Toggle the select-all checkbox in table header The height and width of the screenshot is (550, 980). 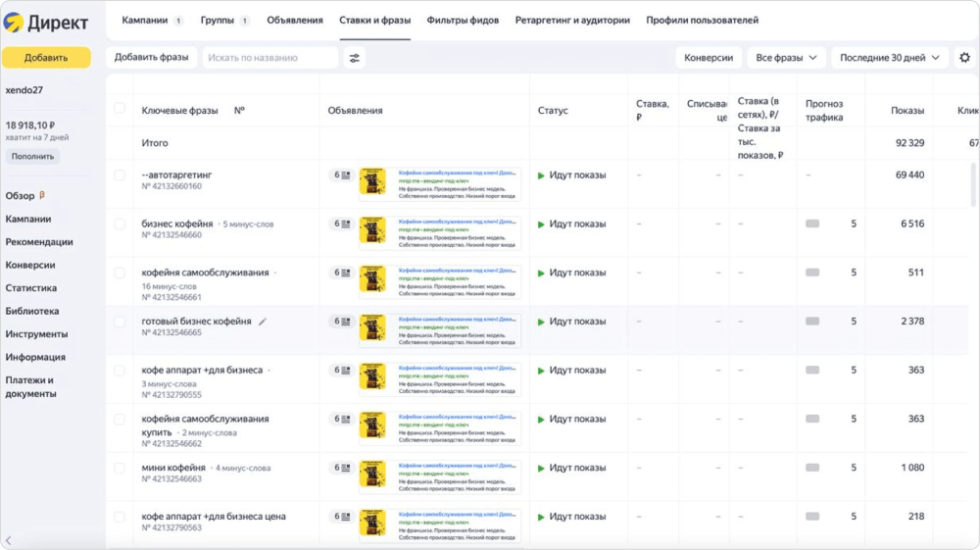tap(120, 108)
